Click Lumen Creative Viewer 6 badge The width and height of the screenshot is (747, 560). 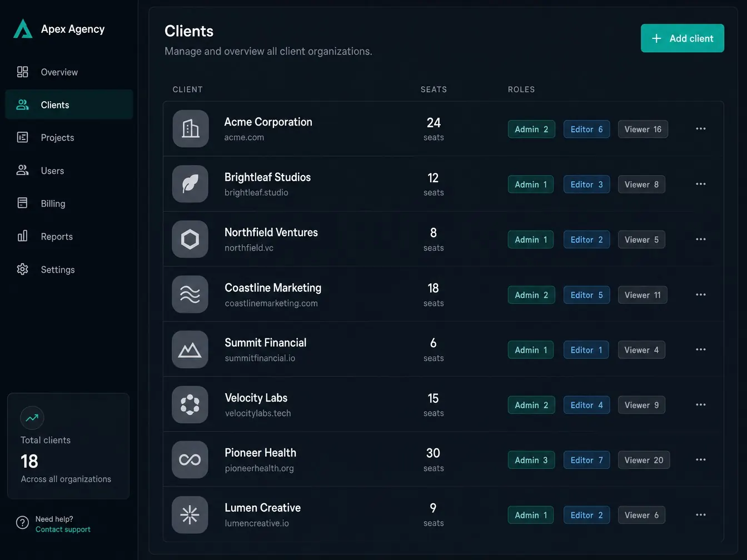(641, 515)
